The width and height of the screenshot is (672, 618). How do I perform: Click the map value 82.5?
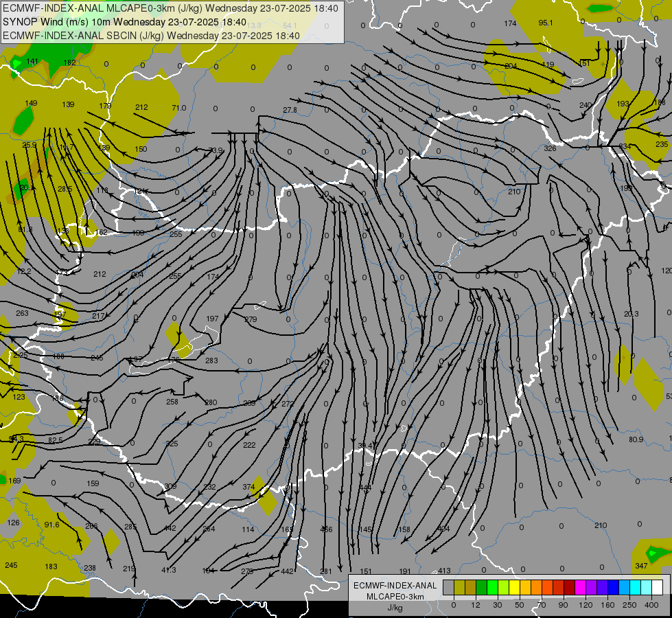click(56, 440)
